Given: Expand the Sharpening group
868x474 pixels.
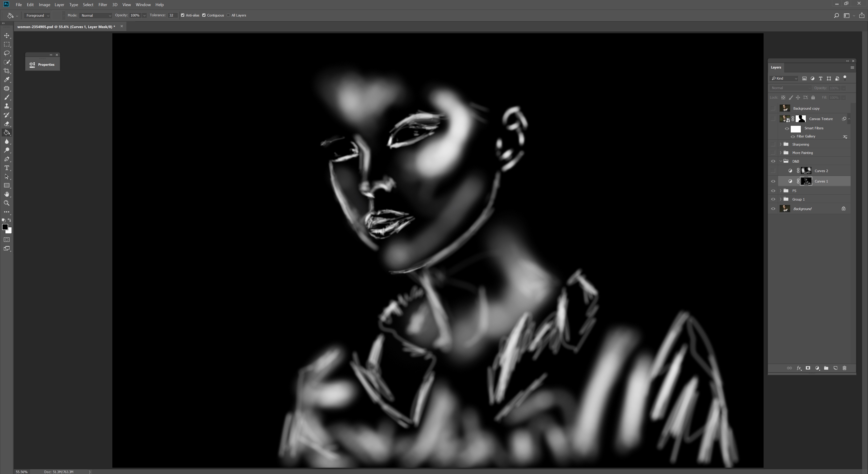Looking at the screenshot, I should (x=780, y=144).
